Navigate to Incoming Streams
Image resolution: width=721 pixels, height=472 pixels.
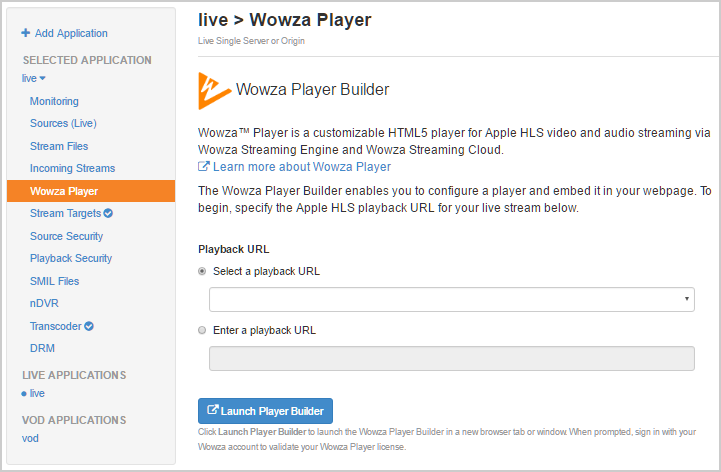click(72, 168)
